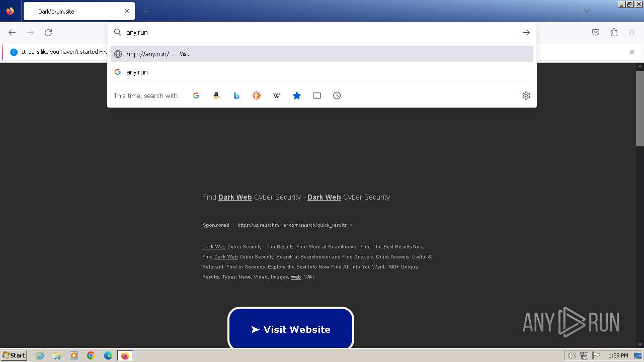The height and width of the screenshot is (362, 644).
Task: Open the Extensions puzzle icon
Action: [614, 32]
